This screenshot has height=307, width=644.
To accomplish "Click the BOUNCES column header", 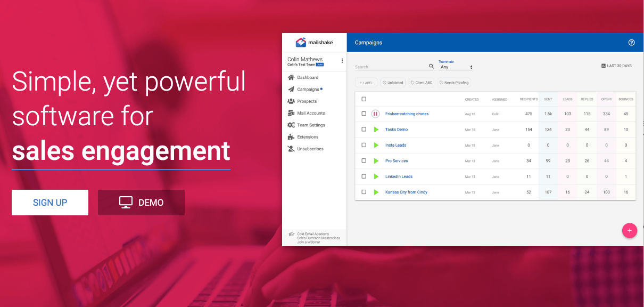I will coord(626,99).
